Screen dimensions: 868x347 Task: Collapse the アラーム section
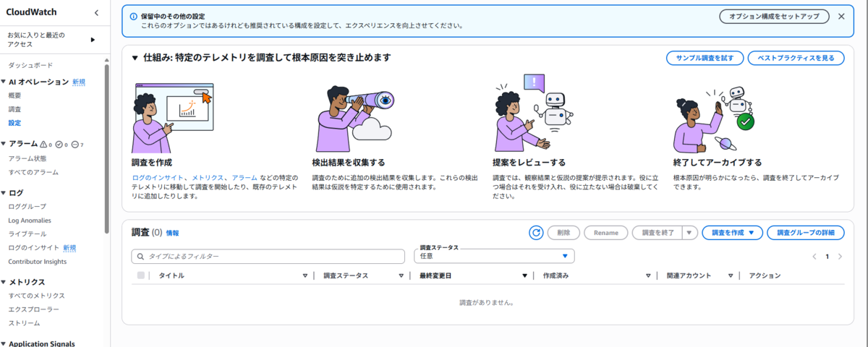[x=4, y=144]
